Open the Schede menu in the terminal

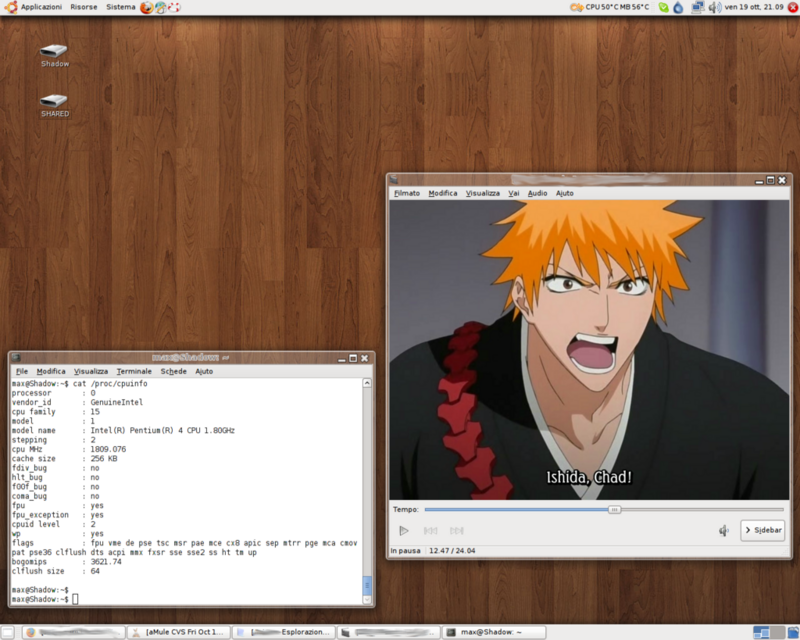coord(173,371)
